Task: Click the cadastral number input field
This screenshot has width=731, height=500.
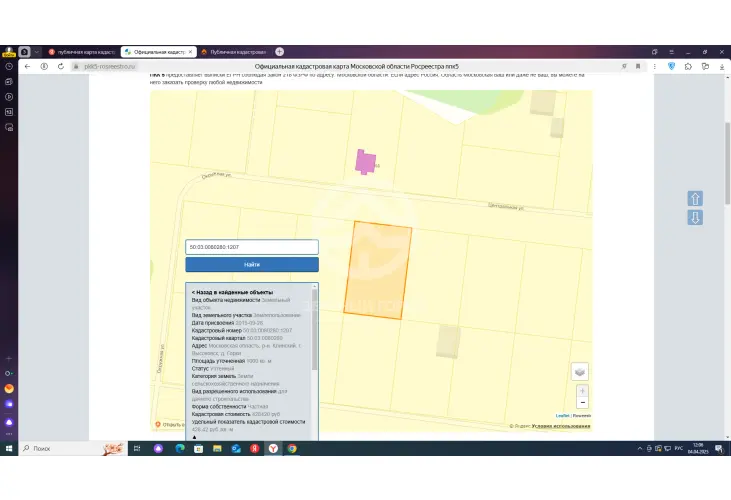Action: click(252, 247)
